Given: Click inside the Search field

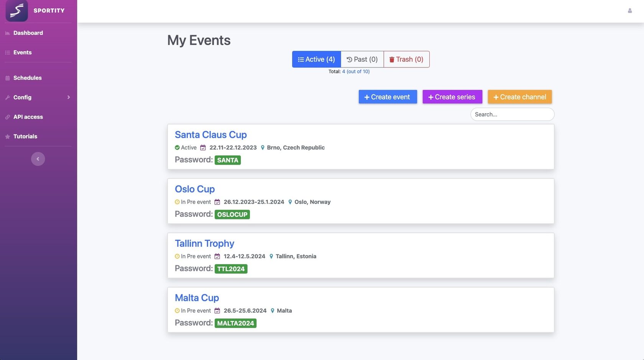Looking at the screenshot, I should point(512,114).
